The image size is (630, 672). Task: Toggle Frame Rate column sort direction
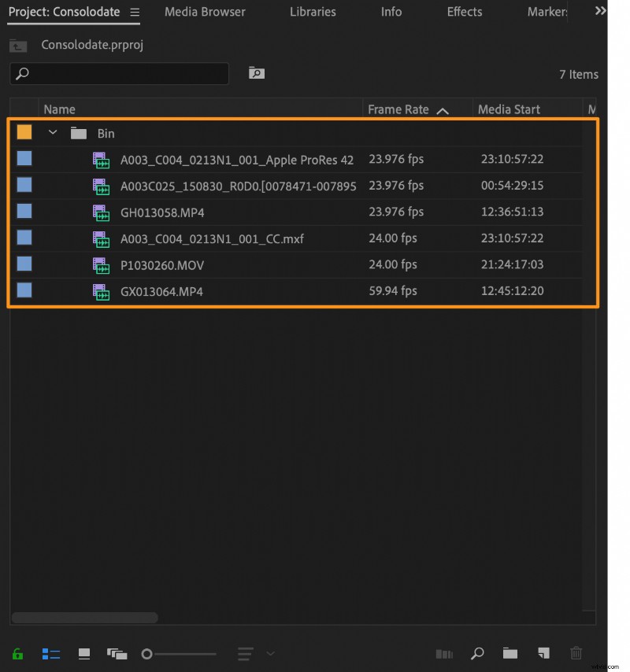[x=443, y=109]
